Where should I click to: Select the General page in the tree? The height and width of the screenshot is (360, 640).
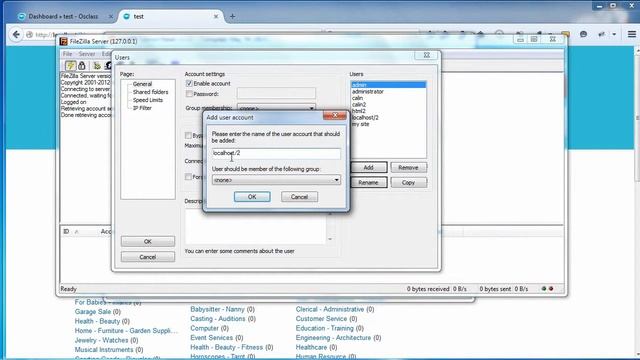click(142, 84)
